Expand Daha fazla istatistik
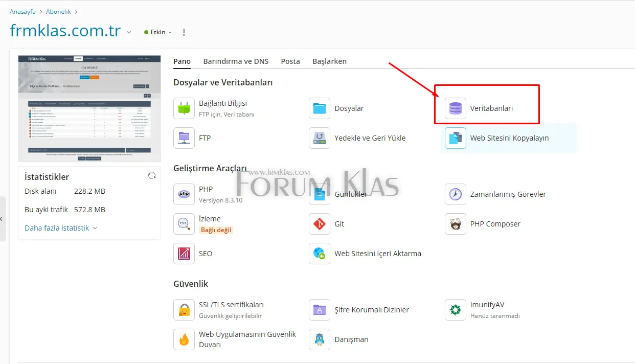 61,228
